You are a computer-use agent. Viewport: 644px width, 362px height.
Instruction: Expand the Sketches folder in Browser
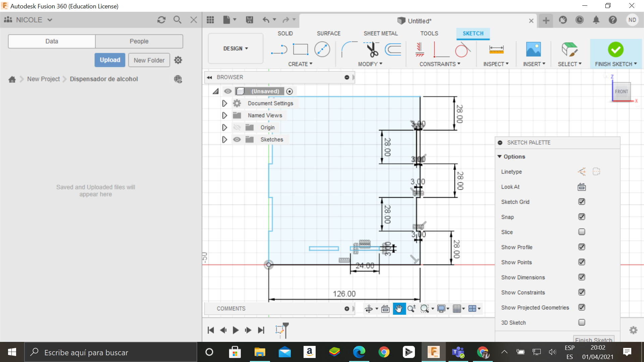pyautogui.click(x=225, y=139)
